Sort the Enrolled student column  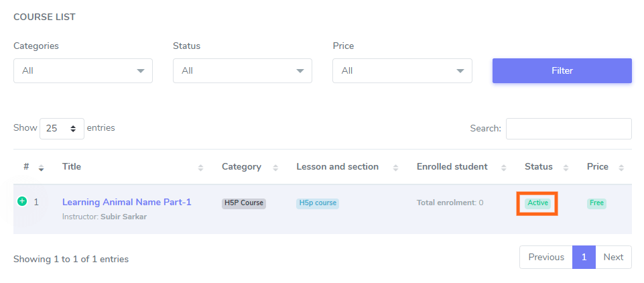click(503, 168)
